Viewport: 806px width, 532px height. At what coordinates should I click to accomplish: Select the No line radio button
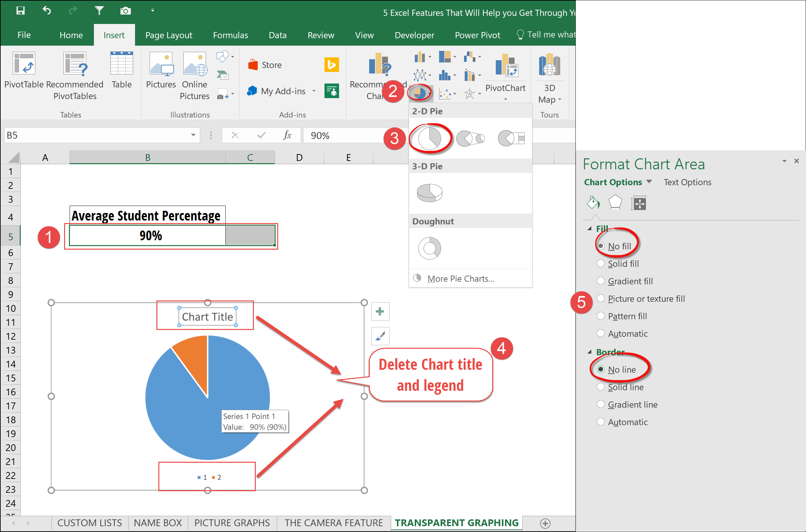point(600,369)
